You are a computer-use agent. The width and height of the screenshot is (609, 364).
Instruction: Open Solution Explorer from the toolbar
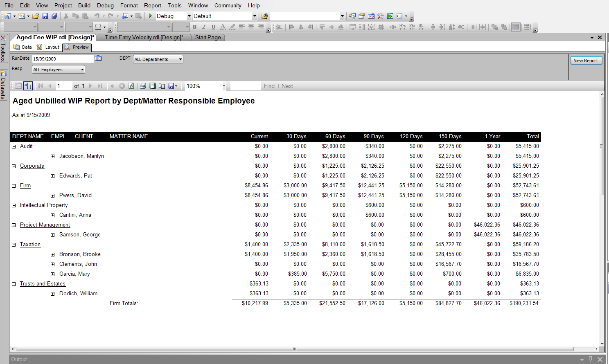(x=352, y=16)
